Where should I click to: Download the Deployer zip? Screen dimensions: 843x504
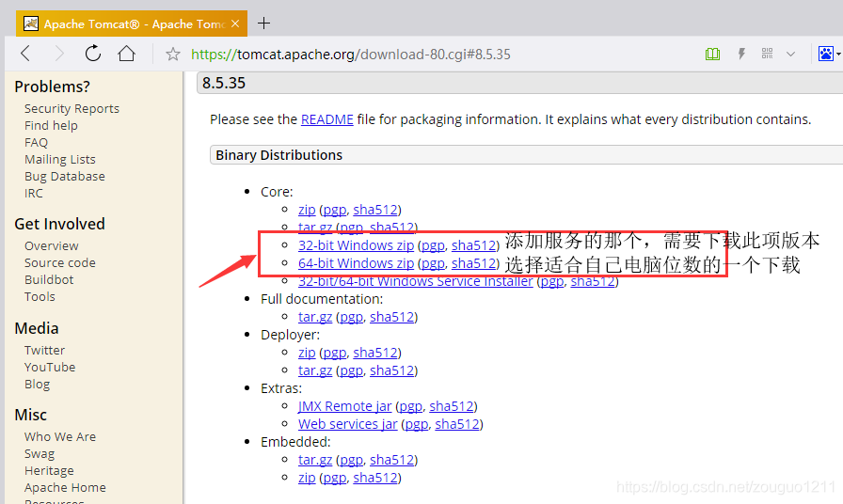(307, 353)
